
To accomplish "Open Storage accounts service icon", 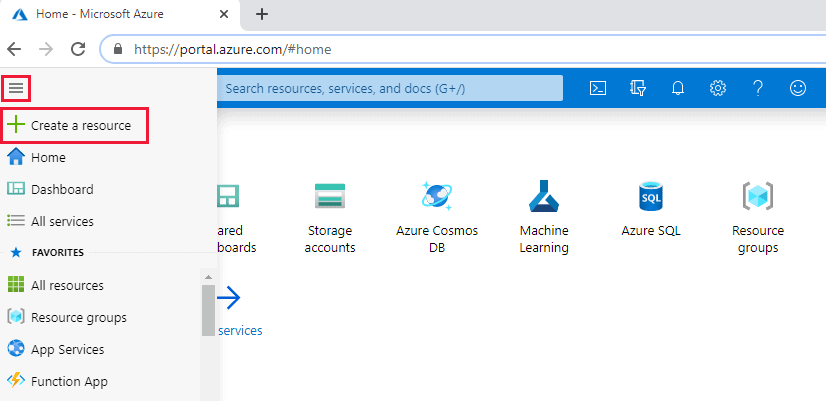I will tap(330, 196).
